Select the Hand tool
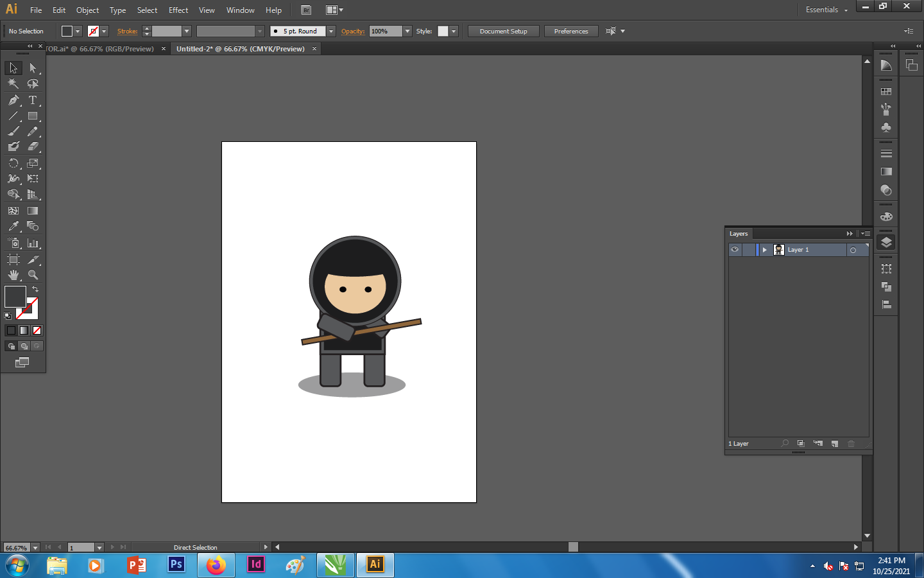Viewport: 924px width, 578px height. (x=13, y=275)
